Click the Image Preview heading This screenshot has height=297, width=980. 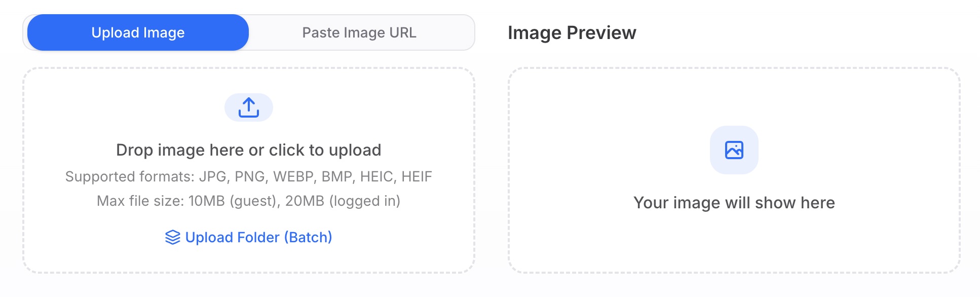(572, 32)
